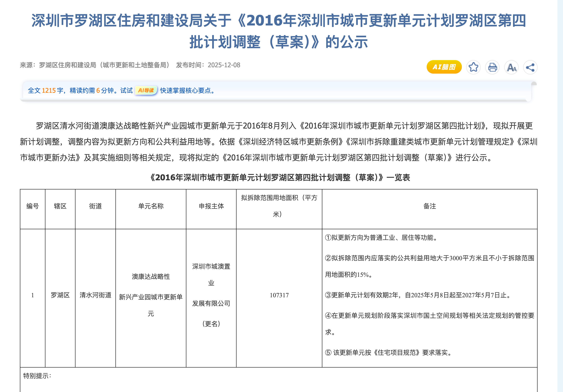Viewport: 563px width, 392px height.
Task: Click the curled corner of the summary banner
Action: [x=534, y=84]
